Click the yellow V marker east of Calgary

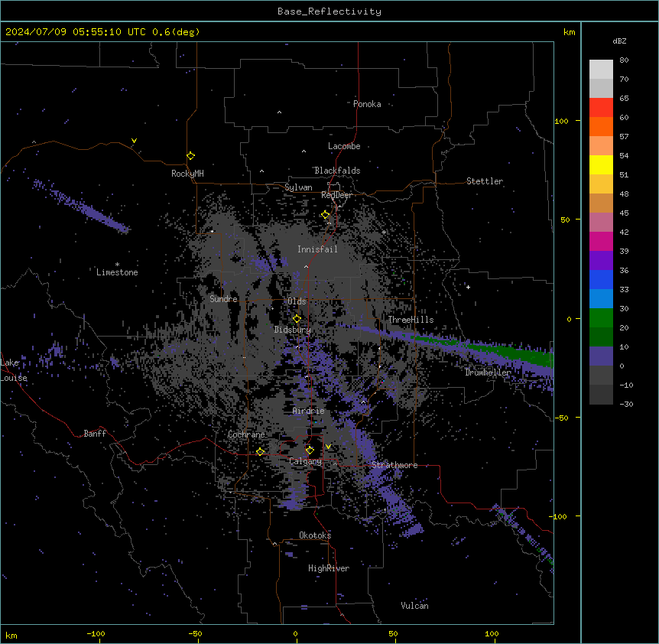[x=328, y=447]
